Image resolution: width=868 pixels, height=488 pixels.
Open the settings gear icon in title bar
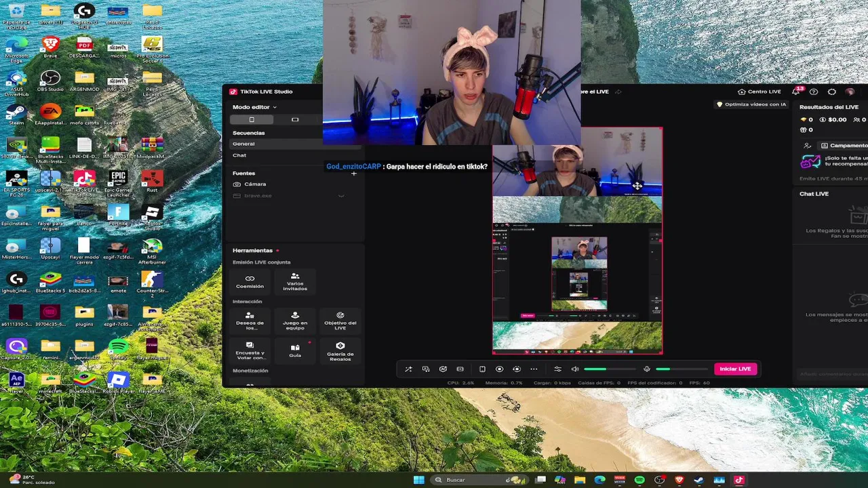tap(832, 91)
